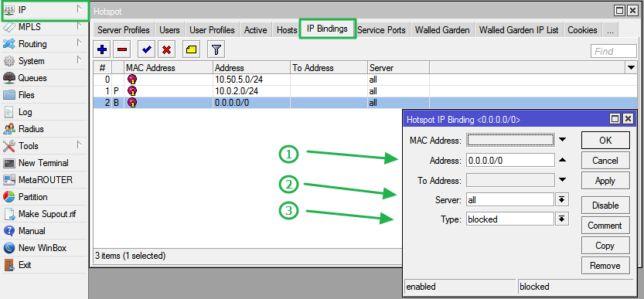Select the 10.50.5.0/24 binding row
Viewport: 644px width, 299px height.
point(261,80)
